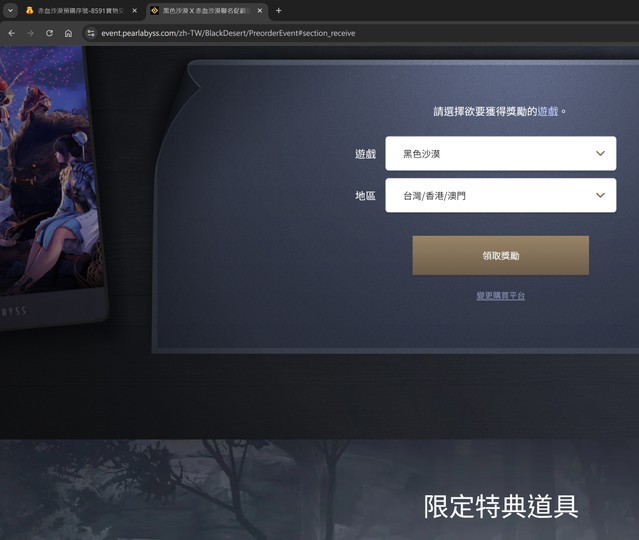Expand the 地區 dropdown showing 台灣/香港/澳門
Viewport: 639px width, 540px height.
(500, 196)
